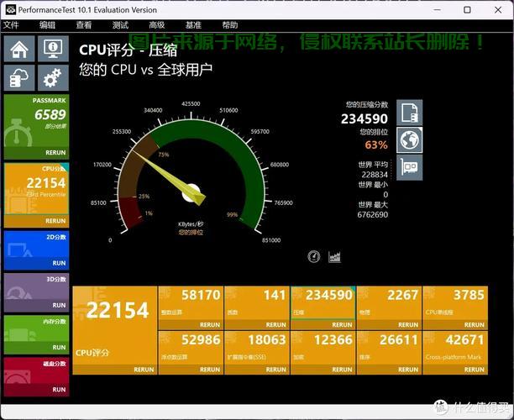Rerun the 42671 Cross-platform Mark test
Viewport: 514px width, 420px height.
point(474,370)
